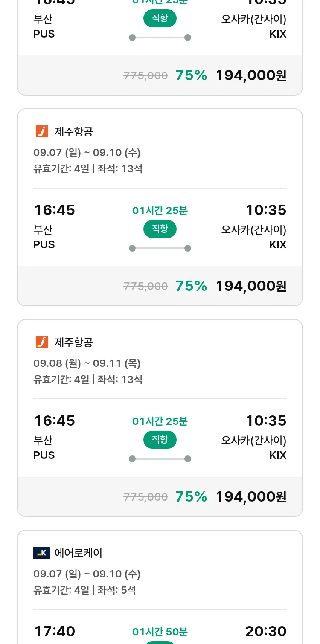Click the route line on the 09.07 Jeju Air flight

coord(160,248)
